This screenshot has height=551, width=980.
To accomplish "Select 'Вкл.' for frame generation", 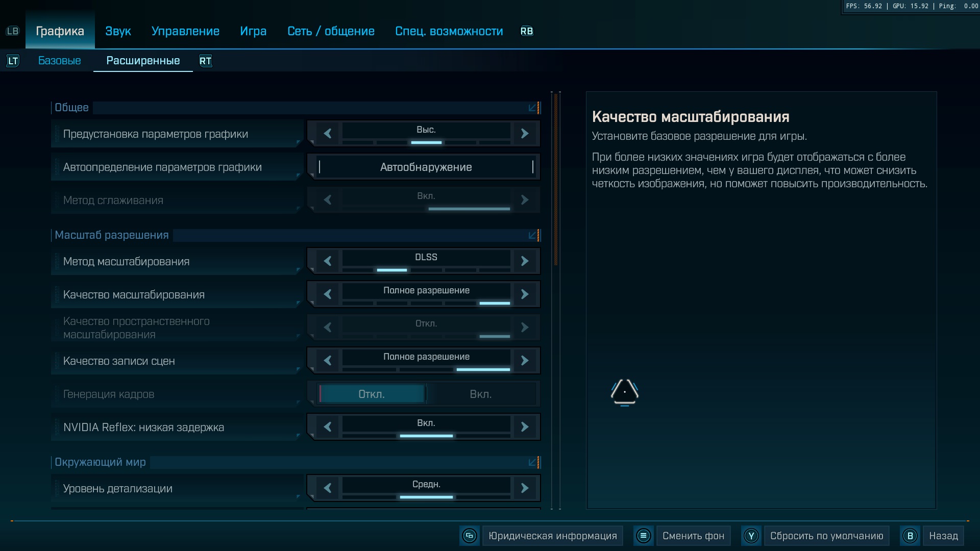I will [x=480, y=394].
